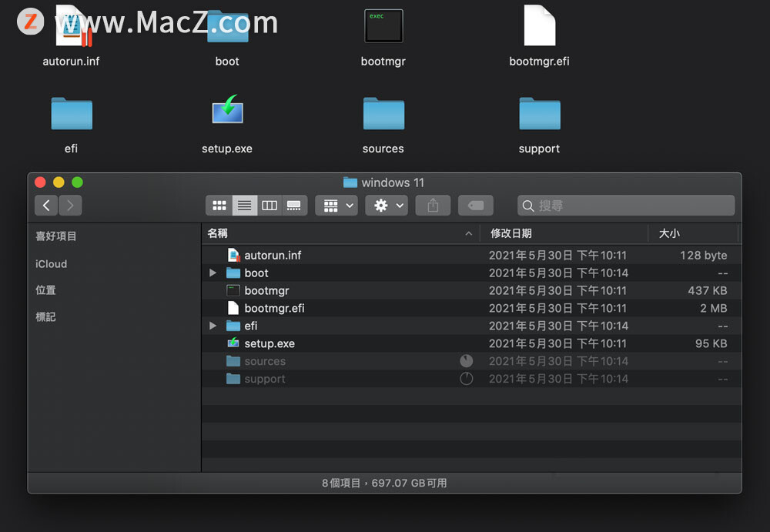
Task: Select autorun.inf in the list
Action: click(471, 255)
